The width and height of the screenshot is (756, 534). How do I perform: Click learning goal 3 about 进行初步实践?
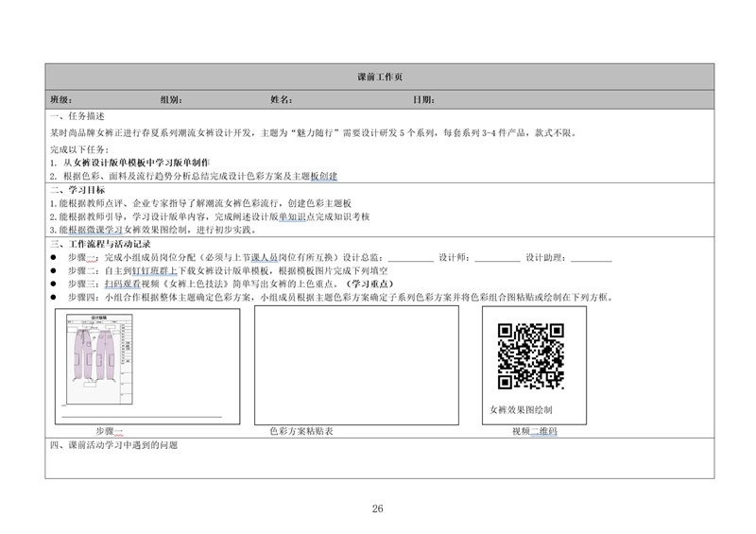153,230
